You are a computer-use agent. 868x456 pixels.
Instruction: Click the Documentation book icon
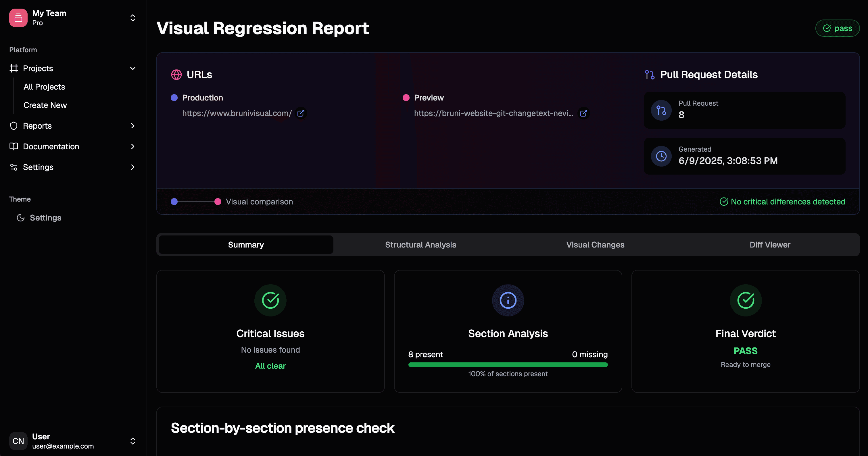pyautogui.click(x=14, y=146)
